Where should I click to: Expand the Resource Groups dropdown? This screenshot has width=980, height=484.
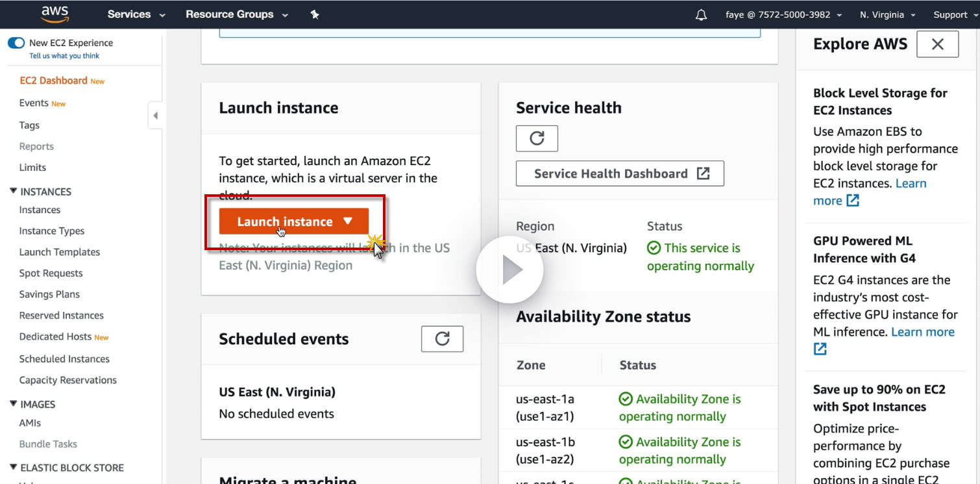[237, 14]
